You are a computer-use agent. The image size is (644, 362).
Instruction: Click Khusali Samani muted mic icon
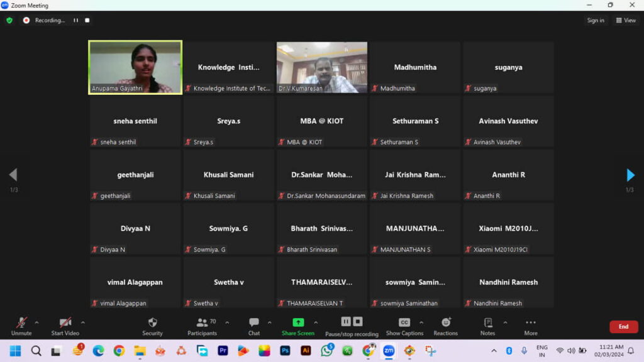pos(188,196)
